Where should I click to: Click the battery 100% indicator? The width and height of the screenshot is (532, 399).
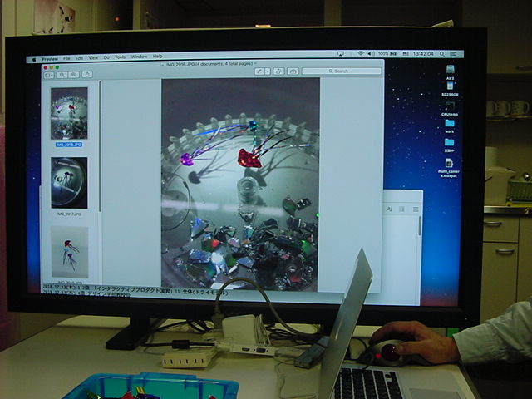[x=388, y=53]
